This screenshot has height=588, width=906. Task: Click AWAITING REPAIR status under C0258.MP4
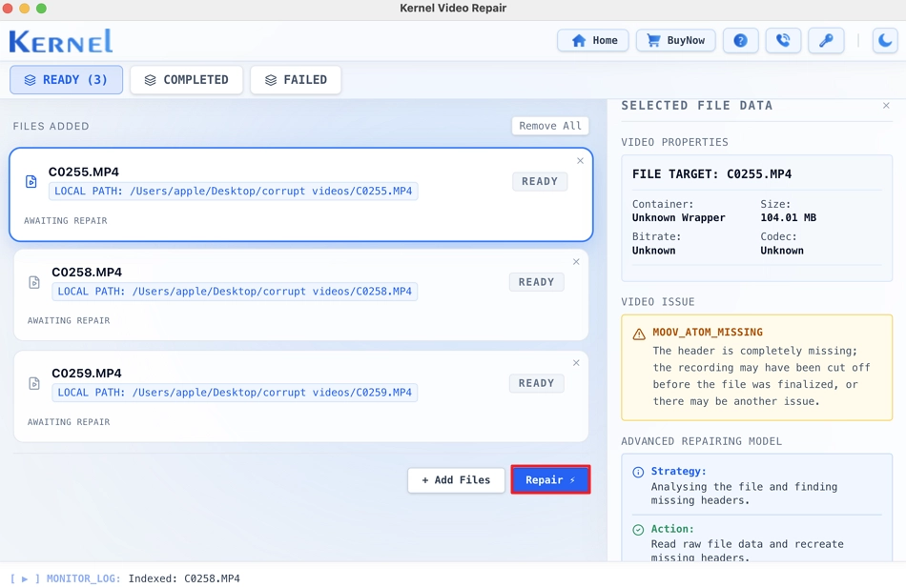point(68,320)
